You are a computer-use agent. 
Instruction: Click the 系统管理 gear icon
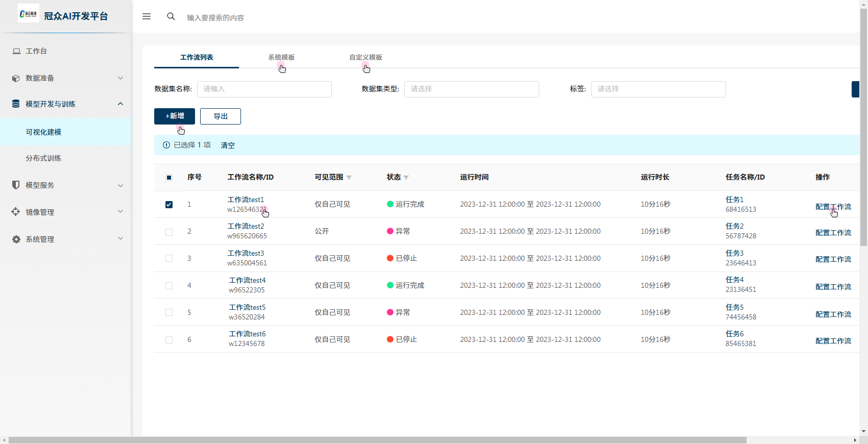[16, 239]
